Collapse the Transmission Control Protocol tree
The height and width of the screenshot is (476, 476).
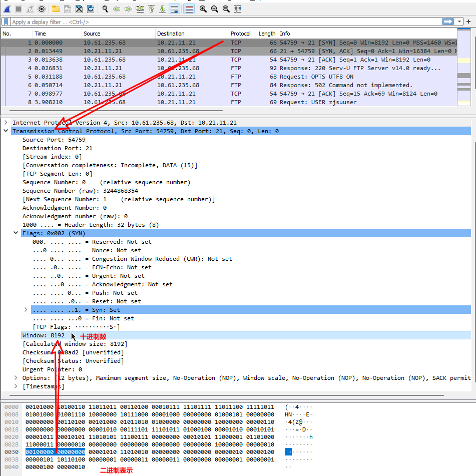tap(6, 131)
